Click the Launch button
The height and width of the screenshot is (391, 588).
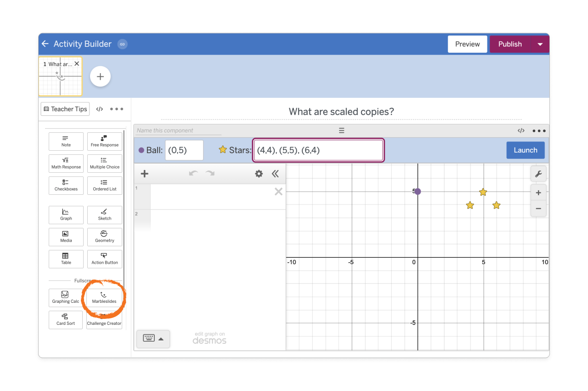[x=525, y=150]
